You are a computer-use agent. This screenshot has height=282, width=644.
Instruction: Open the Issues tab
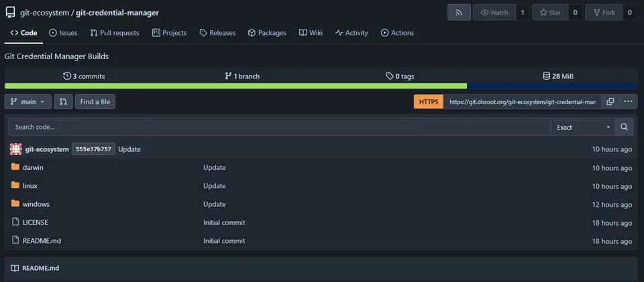(63, 33)
